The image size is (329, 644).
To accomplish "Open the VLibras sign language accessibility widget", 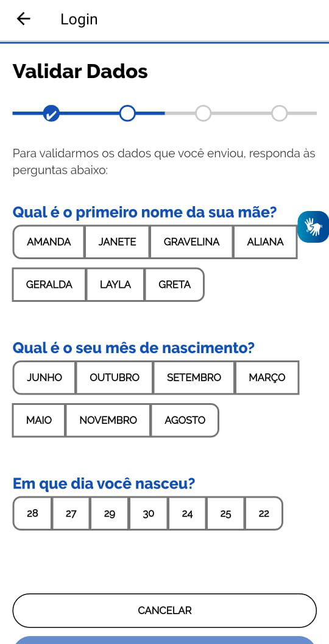I will (x=313, y=226).
